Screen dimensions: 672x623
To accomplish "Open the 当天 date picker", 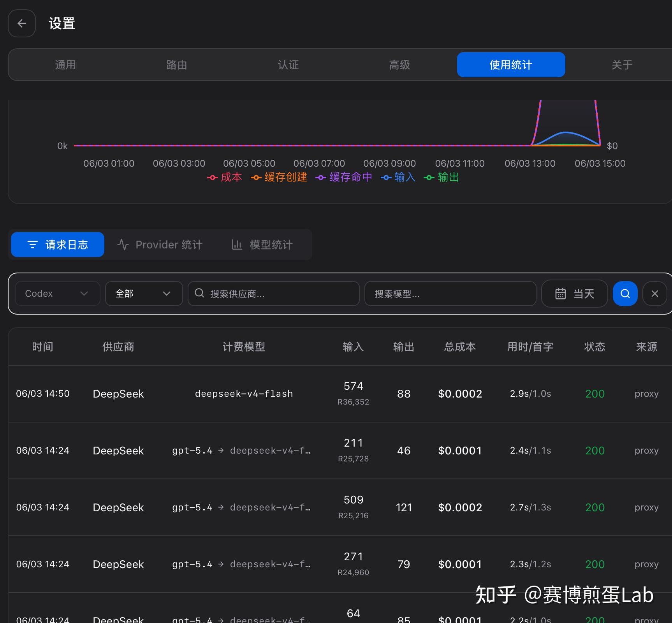I will pyautogui.click(x=574, y=294).
